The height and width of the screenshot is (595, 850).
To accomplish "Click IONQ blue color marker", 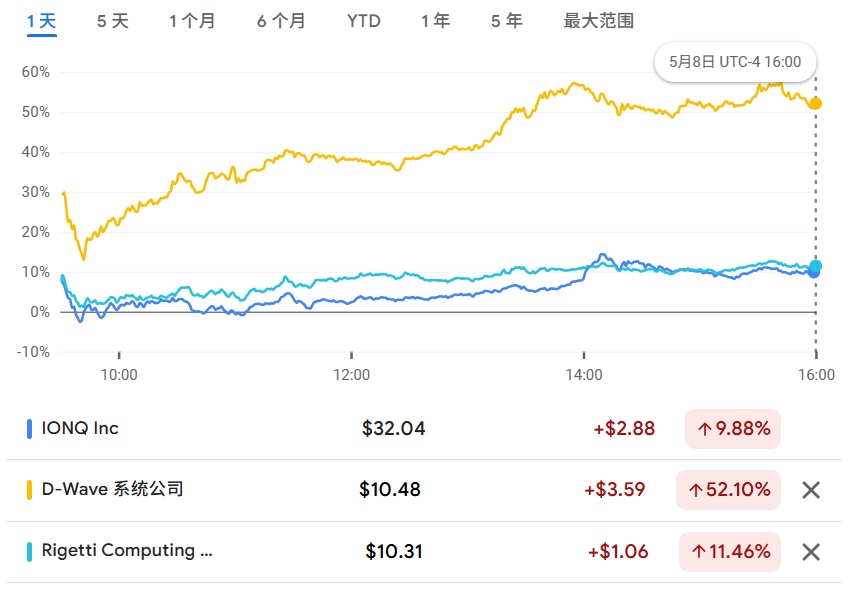I will pyautogui.click(x=29, y=429).
